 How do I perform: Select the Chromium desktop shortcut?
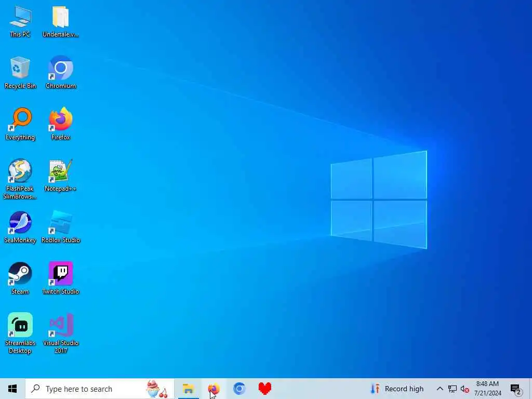tap(60, 73)
